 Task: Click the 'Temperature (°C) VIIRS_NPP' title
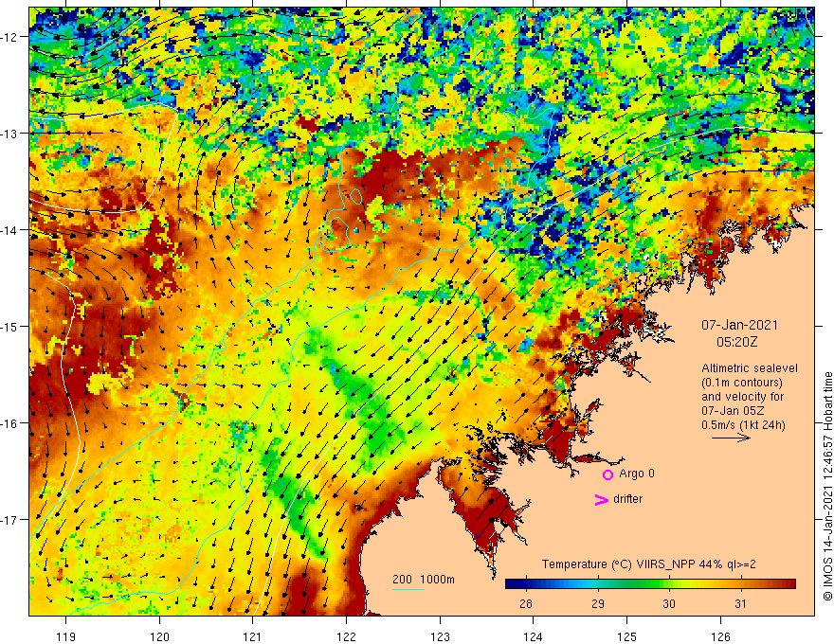point(611,564)
